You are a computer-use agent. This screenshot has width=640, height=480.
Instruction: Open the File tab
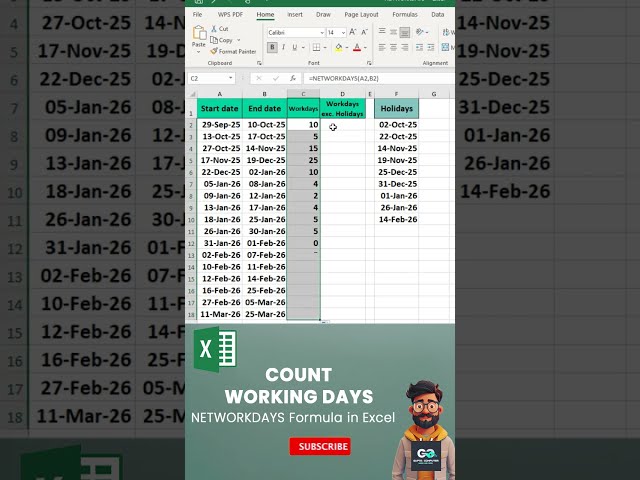point(197,14)
